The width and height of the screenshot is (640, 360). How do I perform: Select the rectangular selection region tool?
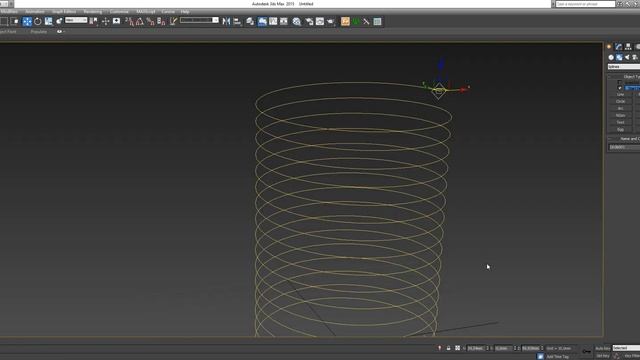click(4, 21)
